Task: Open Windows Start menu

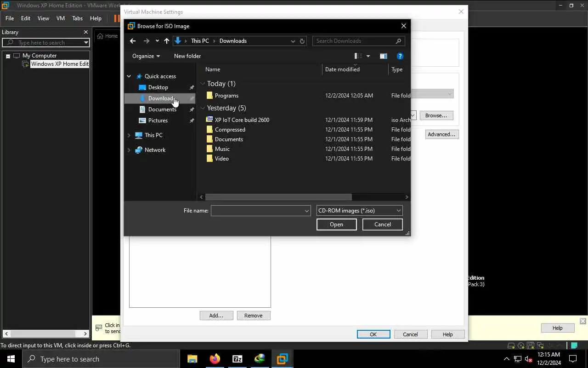Action: 11,359
